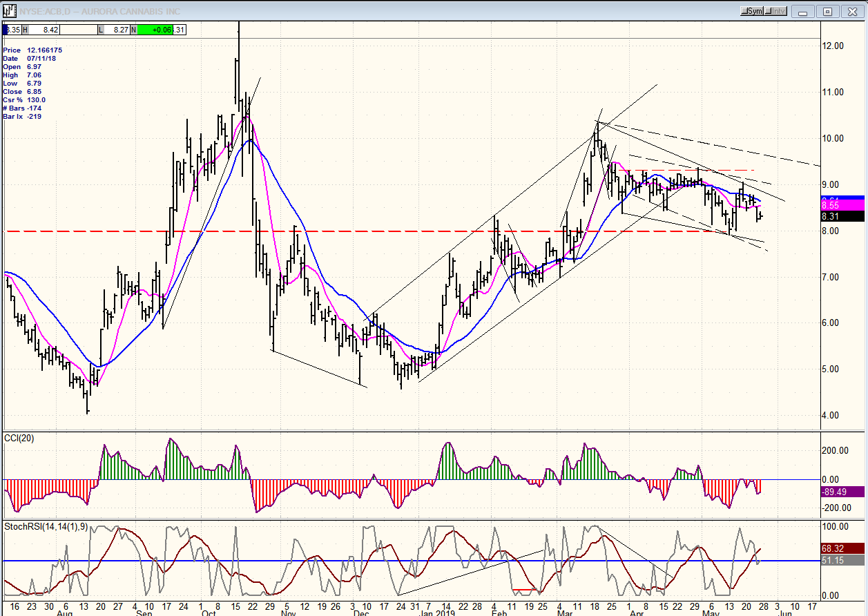Click the 12.00 price axis label
Viewport: 868px width, 616px height.
point(834,46)
